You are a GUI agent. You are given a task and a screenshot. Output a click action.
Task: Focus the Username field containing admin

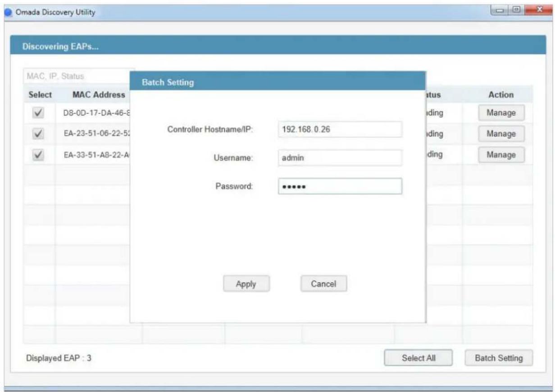pos(340,158)
